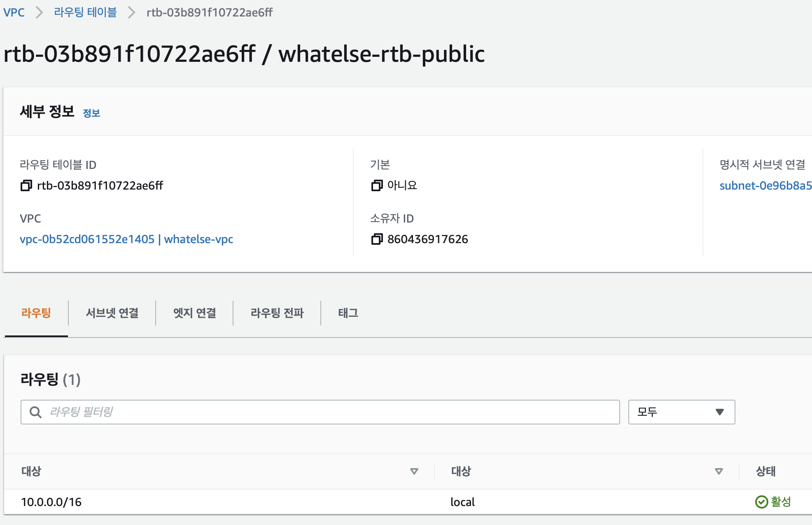Open the 모두 filter dropdown
This screenshot has width=812, height=525.
[681, 412]
